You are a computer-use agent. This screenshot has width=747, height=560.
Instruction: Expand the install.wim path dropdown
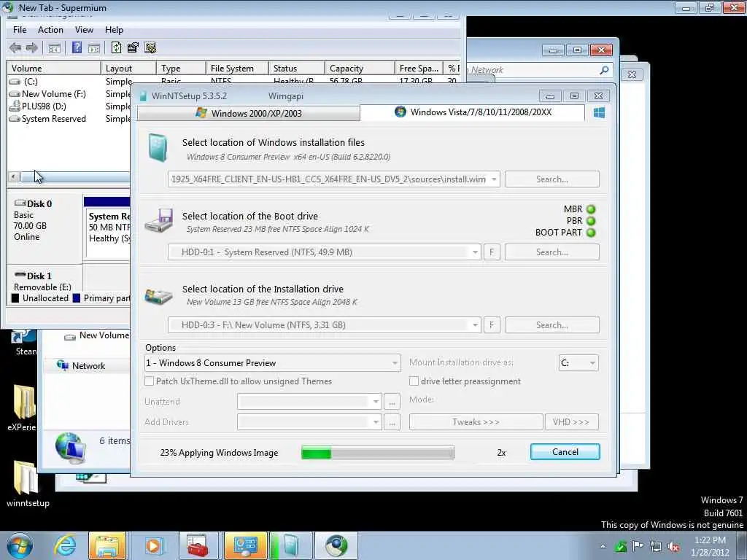[494, 179]
